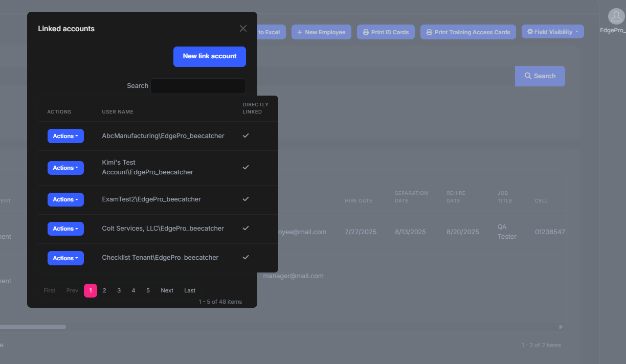The height and width of the screenshot is (364, 626).
Task: Click the Actions column header
Action: point(59,112)
